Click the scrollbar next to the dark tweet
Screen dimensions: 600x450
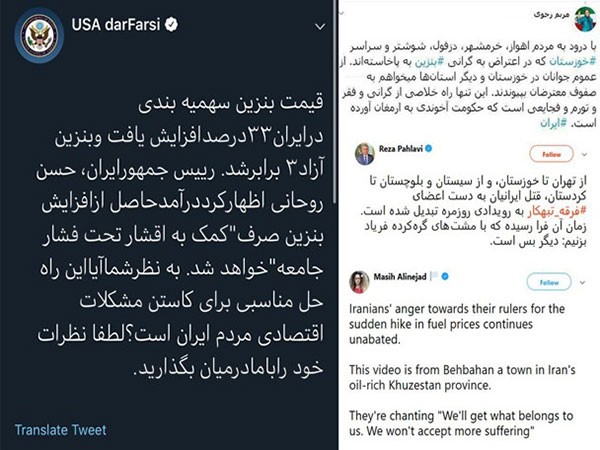coord(335,101)
